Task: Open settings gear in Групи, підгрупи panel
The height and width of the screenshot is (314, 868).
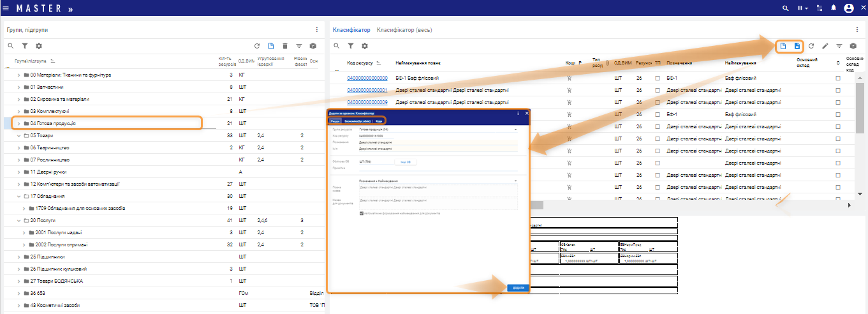Action: coord(39,46)
